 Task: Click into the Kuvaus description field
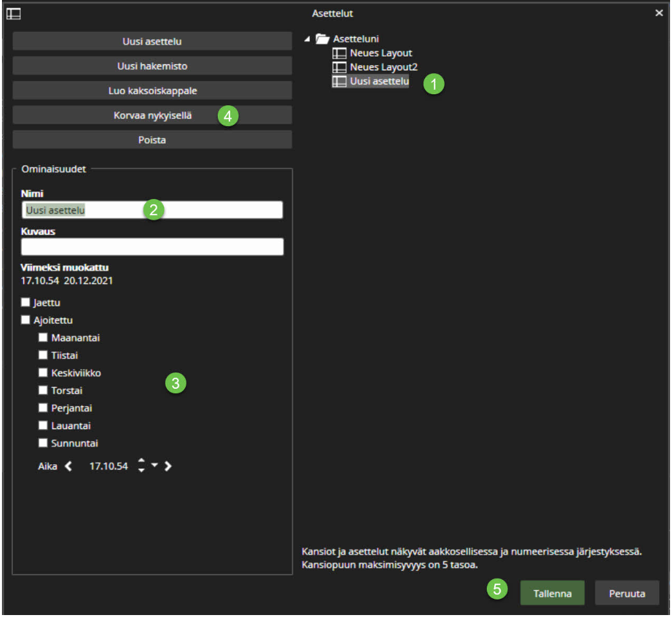coord(152,247)
